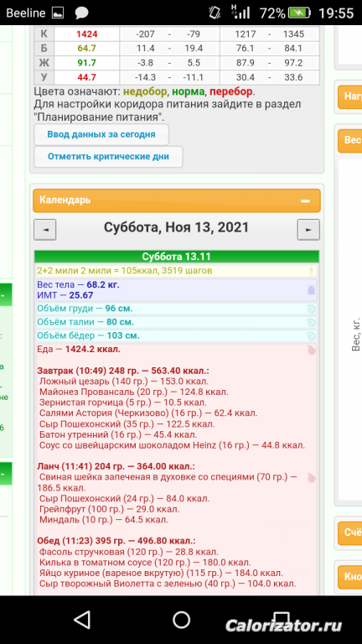Viewport: 362px width, 644px height.
Task: Click the 'Суббота, Ноя 13, 2021' date title
Action: (x=176, y=227)
